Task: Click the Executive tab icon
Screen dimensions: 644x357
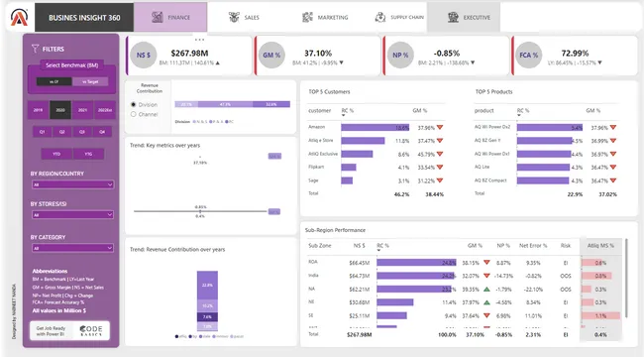Action: 453,17
